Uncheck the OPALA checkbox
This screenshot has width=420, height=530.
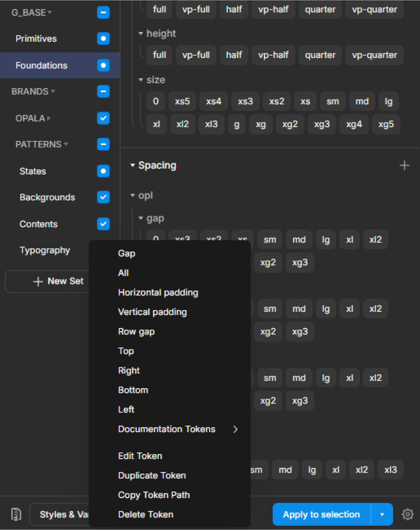(103, 118)
